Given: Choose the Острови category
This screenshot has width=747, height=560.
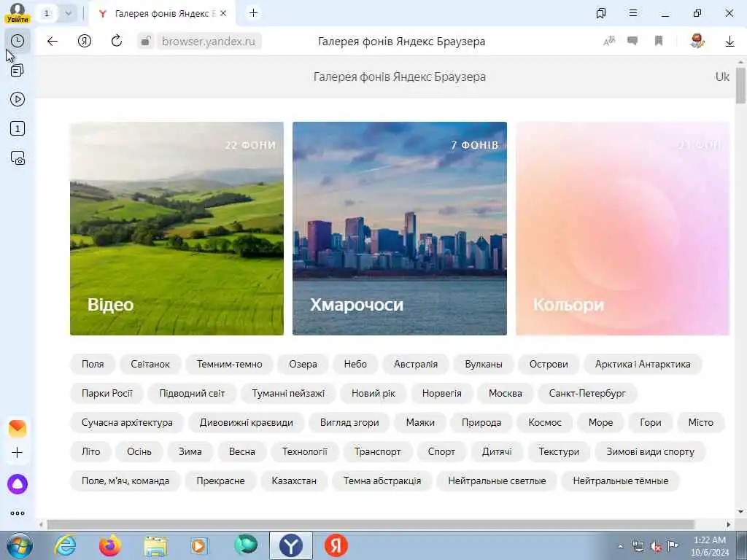Looking at the screenshot, I should pos(549,365).
